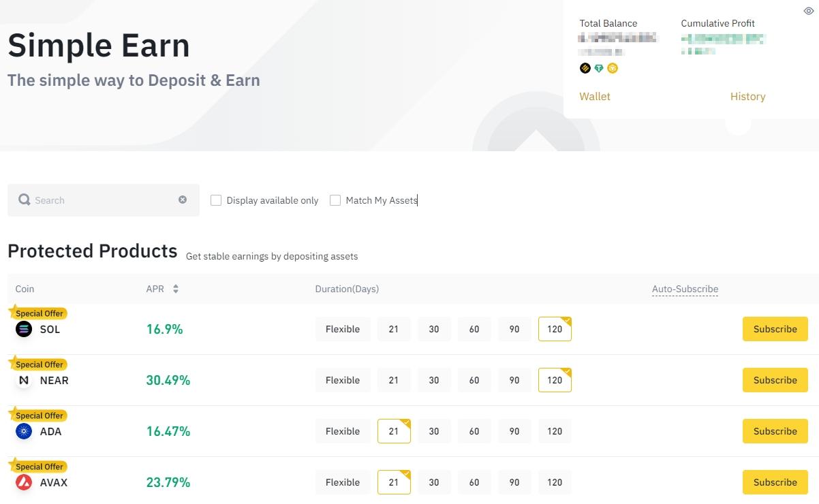Choose 90 days duration for NEAR

[x=514, y=380]
